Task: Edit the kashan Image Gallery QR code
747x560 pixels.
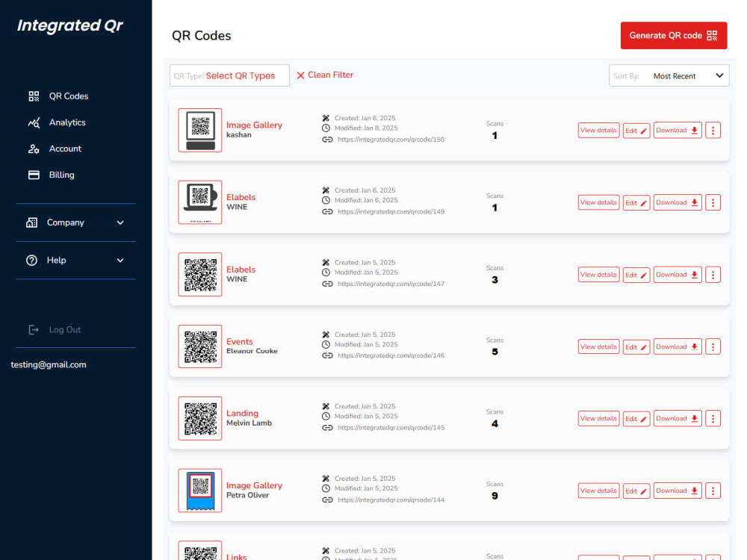Action: pos(636,131)
